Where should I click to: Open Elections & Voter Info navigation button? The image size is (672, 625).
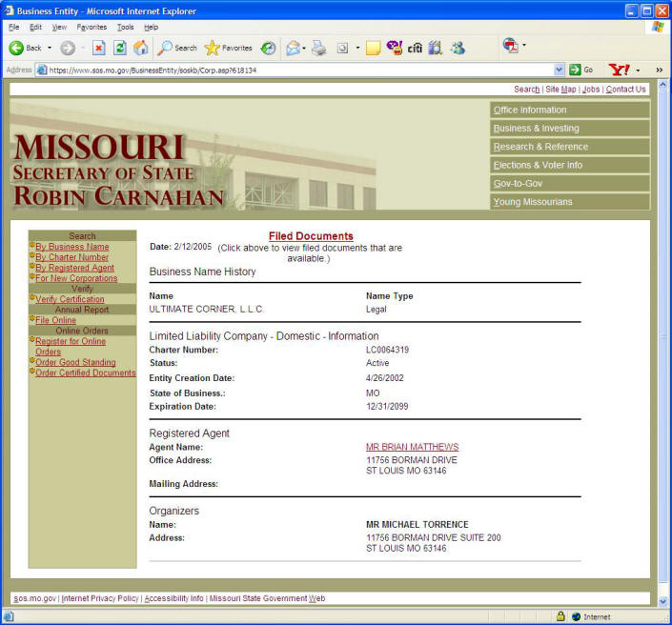point(570,165)
